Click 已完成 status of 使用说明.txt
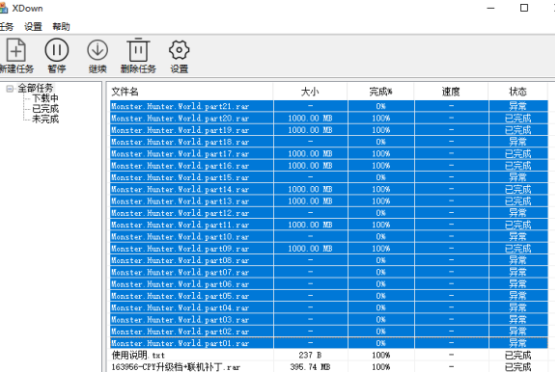This screenshot has width=555, height=386. 518,355
